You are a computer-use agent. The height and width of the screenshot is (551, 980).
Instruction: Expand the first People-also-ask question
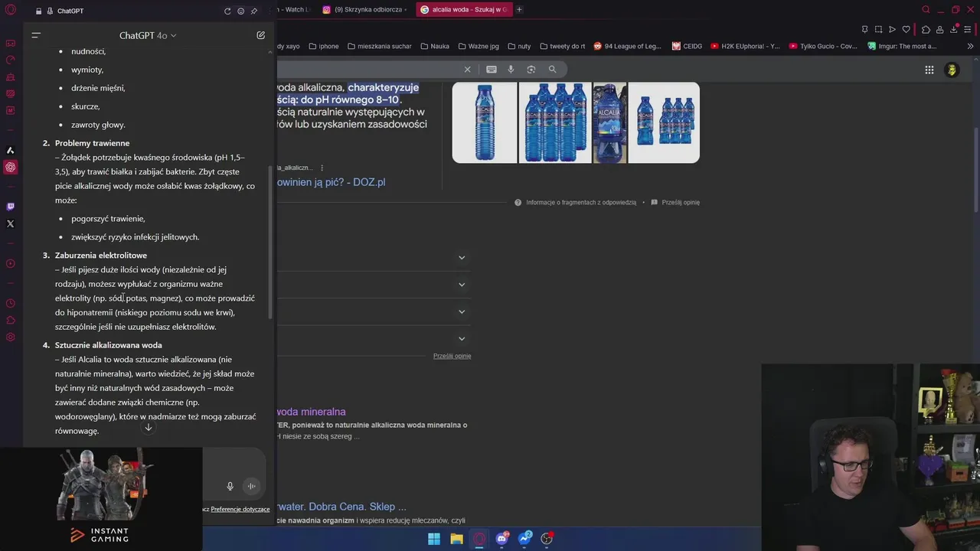tap(462, 257)
